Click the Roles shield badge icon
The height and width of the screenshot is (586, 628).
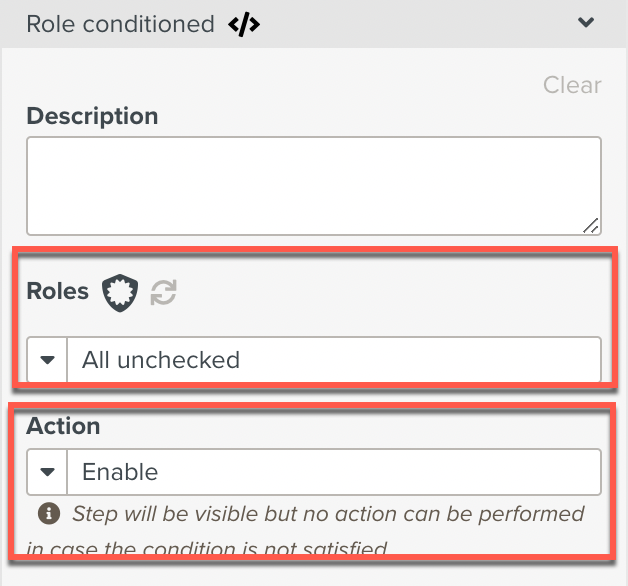coord(119,292)
